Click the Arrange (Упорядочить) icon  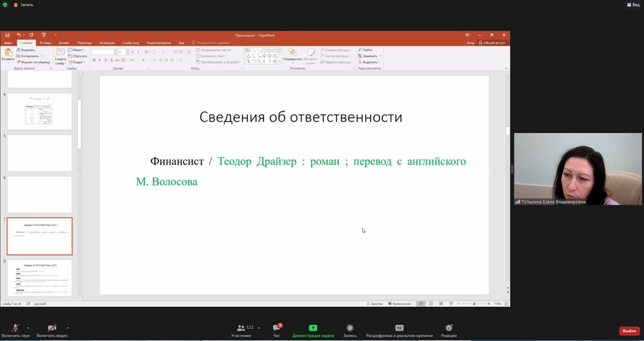click(292, 53)
